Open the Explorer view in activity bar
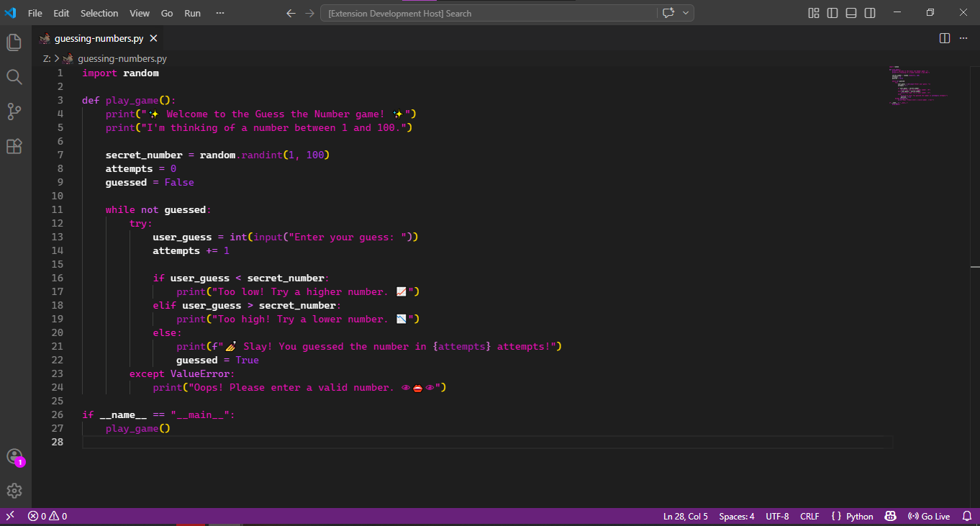The image size is (980, 526). tap(14, 42)
